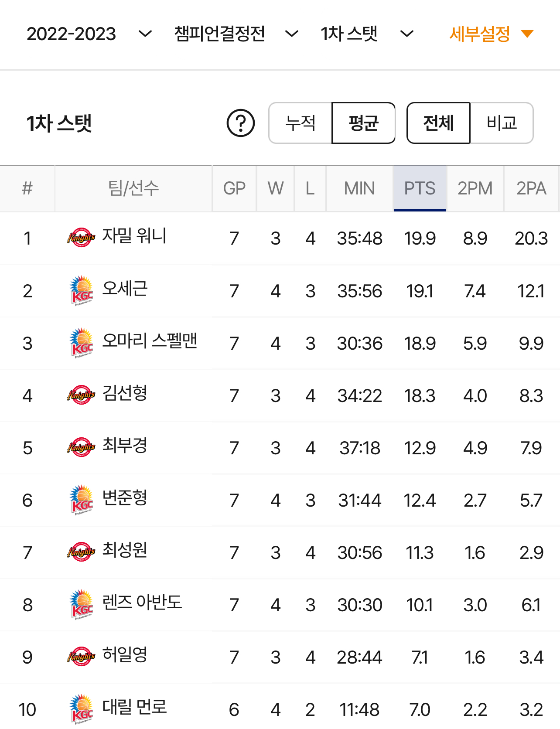This screenshot has height=729, width=560.
Task: Sort by the PTS column header
Action: point(420,188)
